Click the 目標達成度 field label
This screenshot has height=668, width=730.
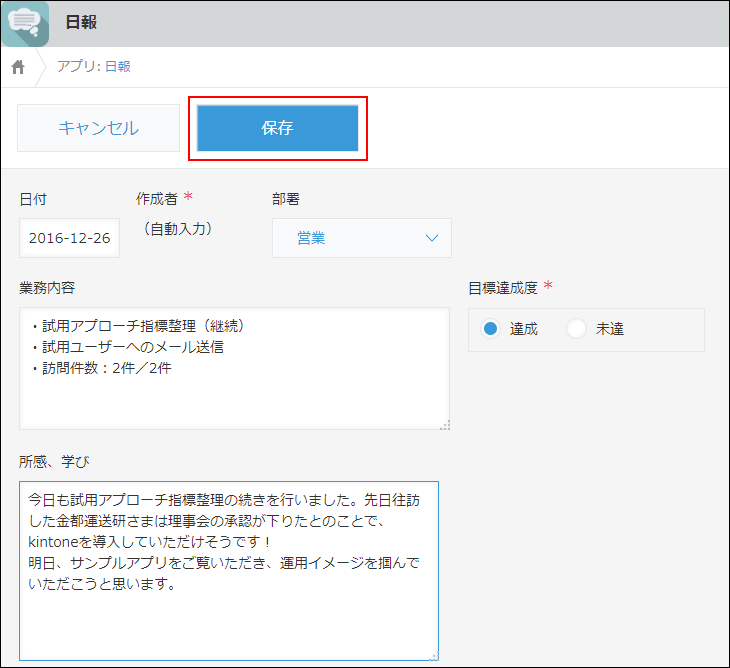tap(503, 288)
